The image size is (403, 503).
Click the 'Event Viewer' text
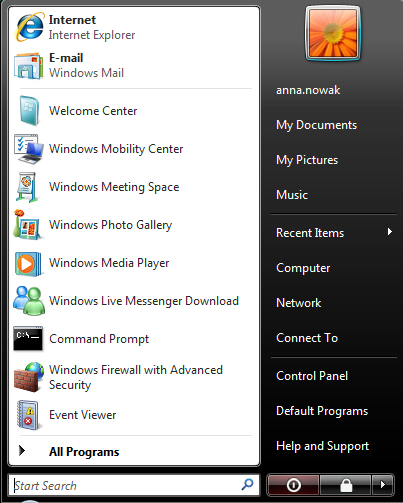click(x=82, y=415)
